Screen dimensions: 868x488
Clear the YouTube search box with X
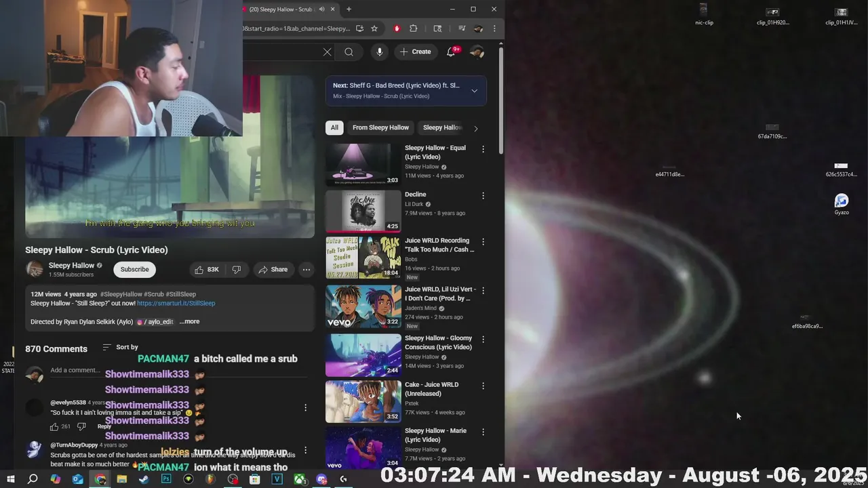(327, 52)
